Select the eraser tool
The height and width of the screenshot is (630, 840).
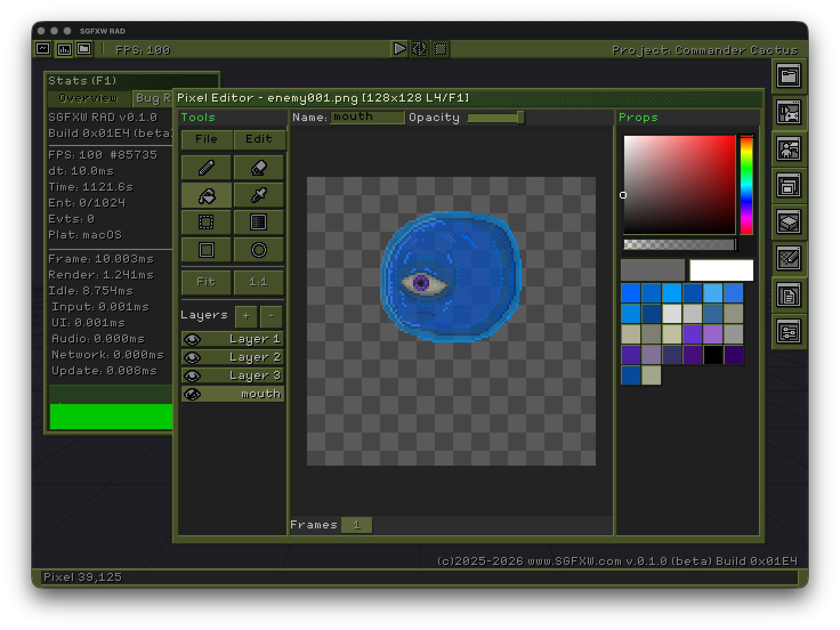click(259, 168)
